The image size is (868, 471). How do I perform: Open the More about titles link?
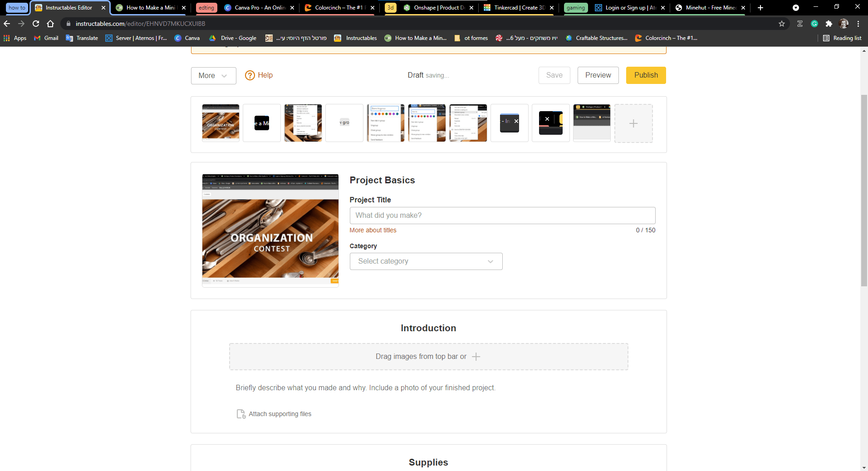(x=373, y=230)
